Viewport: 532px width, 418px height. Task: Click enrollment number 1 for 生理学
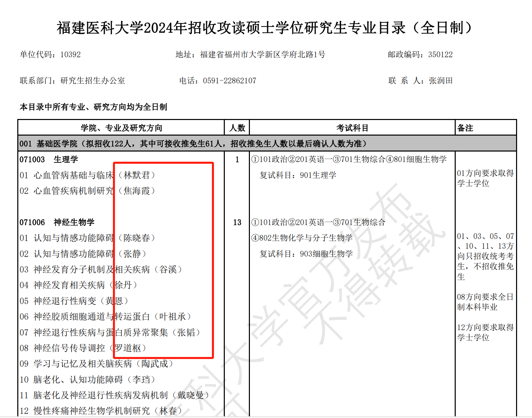click(237, 159)
